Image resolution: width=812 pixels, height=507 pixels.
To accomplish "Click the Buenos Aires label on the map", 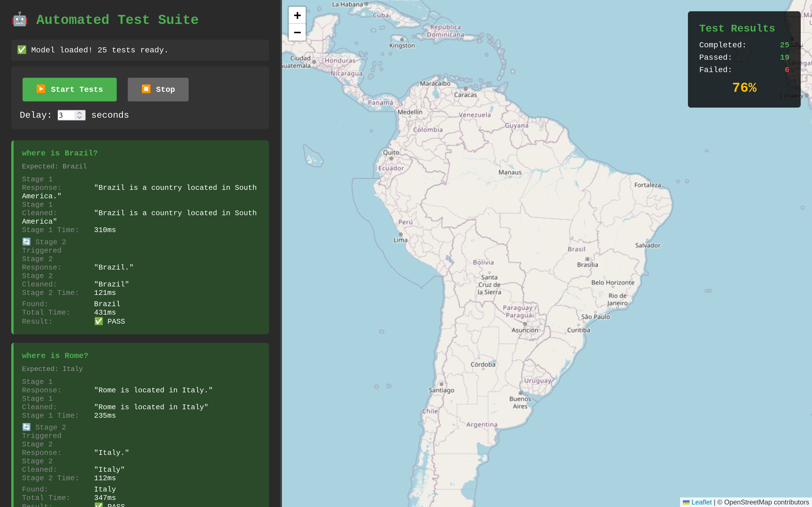I will [x=520, y=403].
